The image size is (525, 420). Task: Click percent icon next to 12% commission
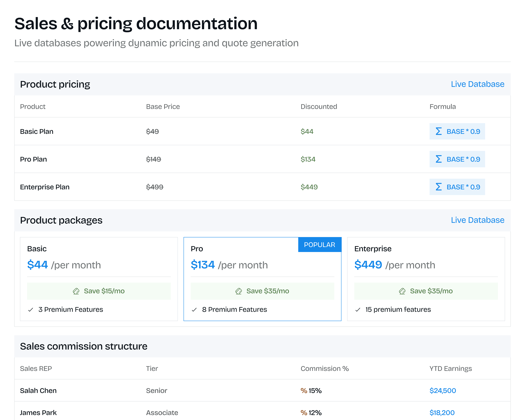pyautogui.click(x=304, y=413)
